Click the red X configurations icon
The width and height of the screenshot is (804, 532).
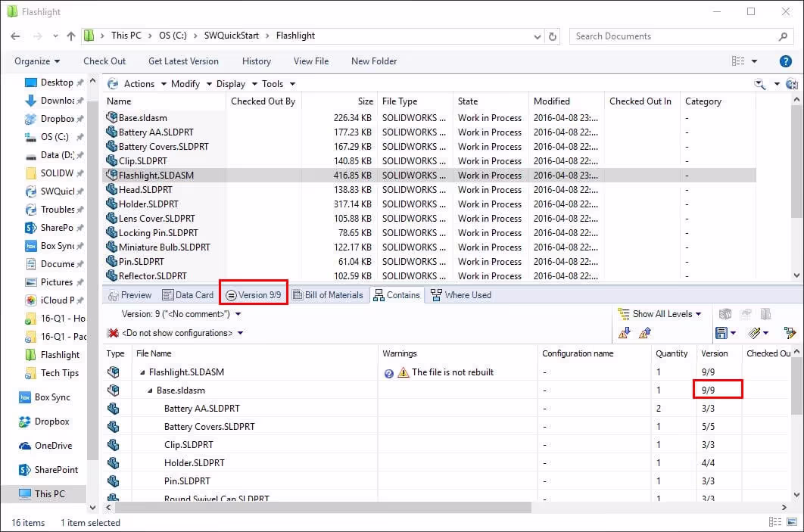coord(113,333)
